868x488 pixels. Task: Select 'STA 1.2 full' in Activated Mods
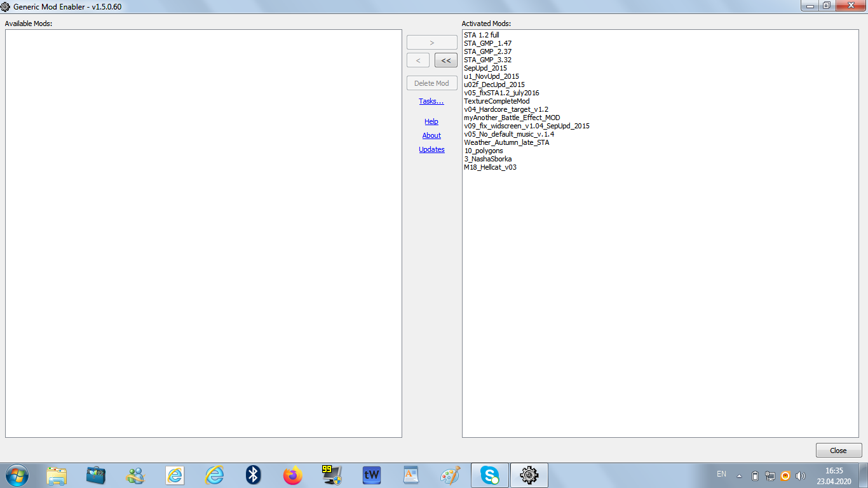coord(482,35)
